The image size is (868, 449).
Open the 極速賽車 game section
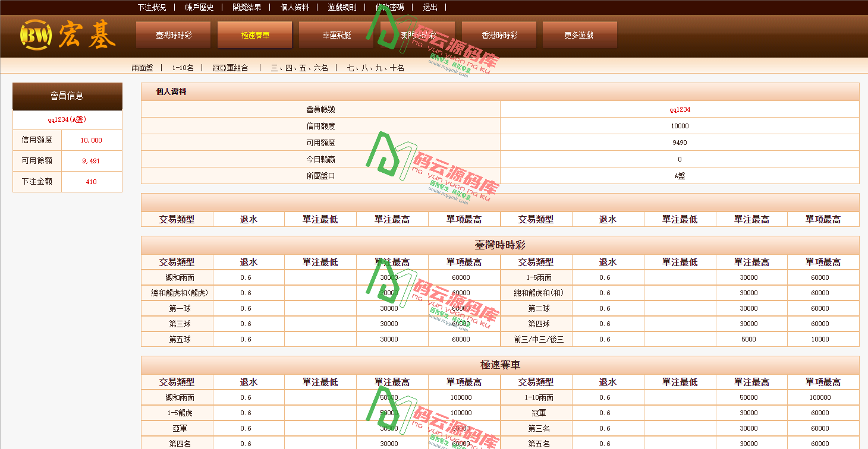click(x=254, y=34)
